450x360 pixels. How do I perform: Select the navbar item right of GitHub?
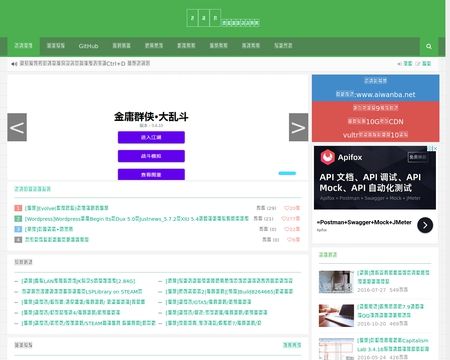[x=121, y=46]
